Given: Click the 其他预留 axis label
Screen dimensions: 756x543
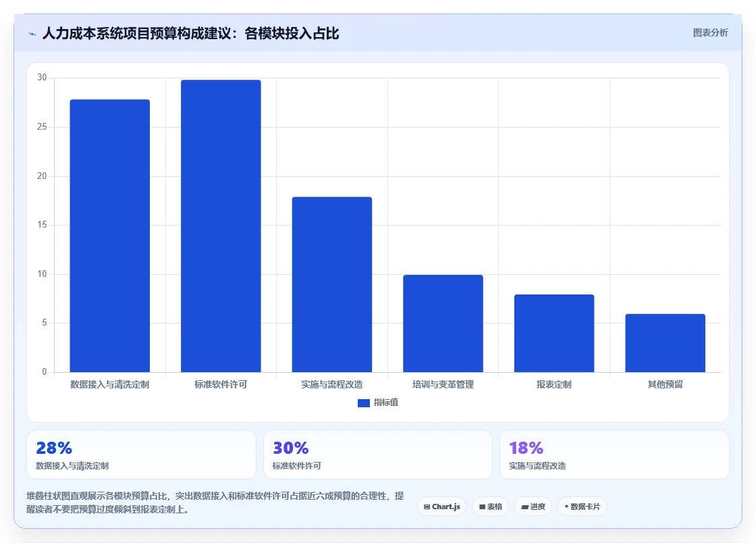Looking at the screenshot, I should pyautogui.click(x=666, y=384).
